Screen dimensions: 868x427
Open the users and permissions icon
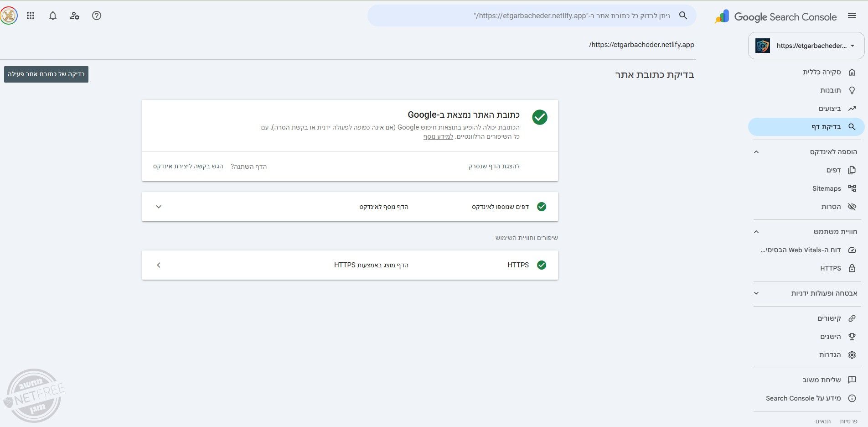pyautogui.click(x=75, y=16)
